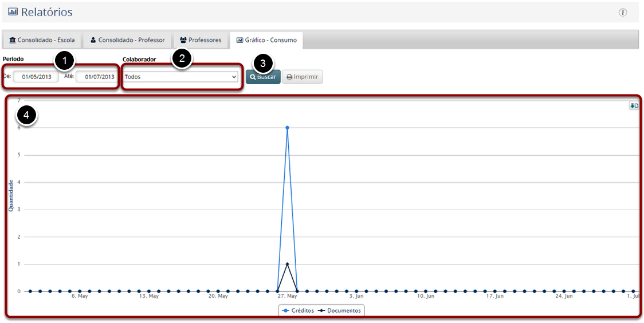
Task: Click the 27. May axis label
Action: (287, 296)
